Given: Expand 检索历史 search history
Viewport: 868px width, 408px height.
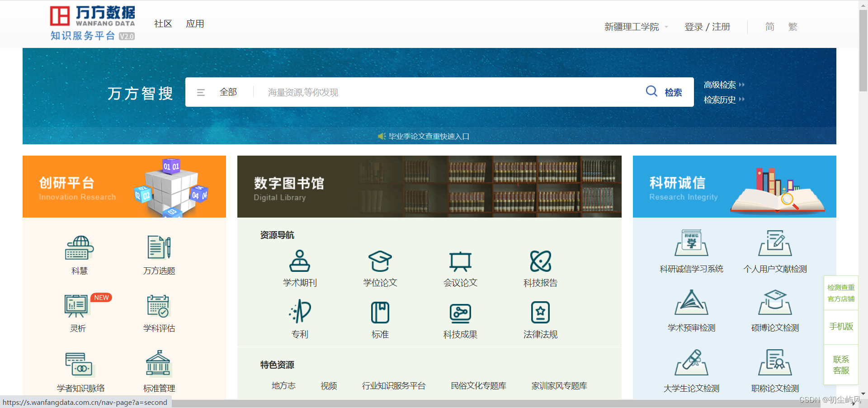Looking at the screenshot, I should point(724,100).
